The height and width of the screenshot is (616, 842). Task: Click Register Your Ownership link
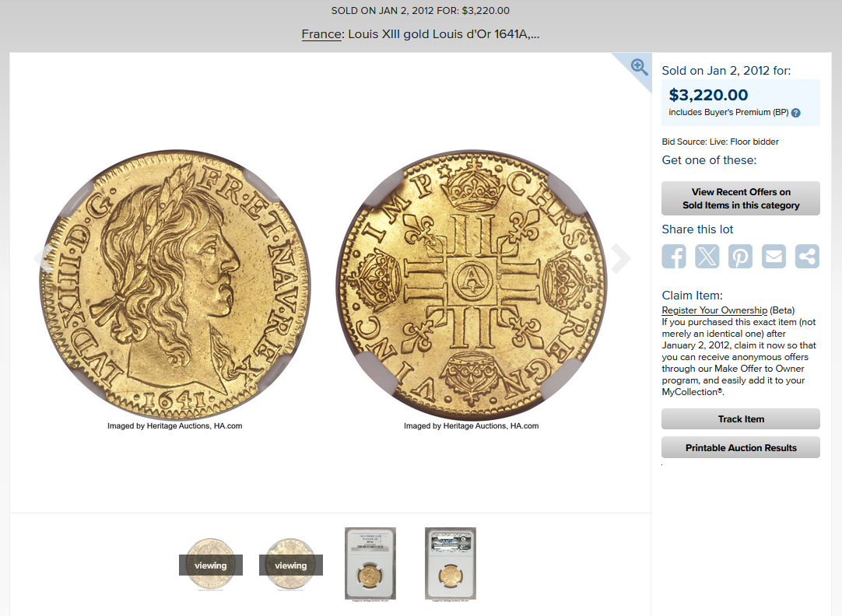click(714, 310)
